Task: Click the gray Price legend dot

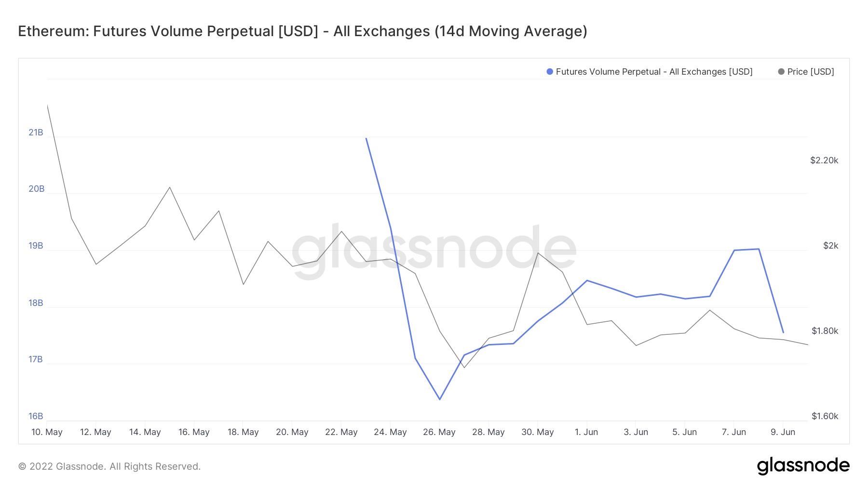Action: tap(781, 72)
